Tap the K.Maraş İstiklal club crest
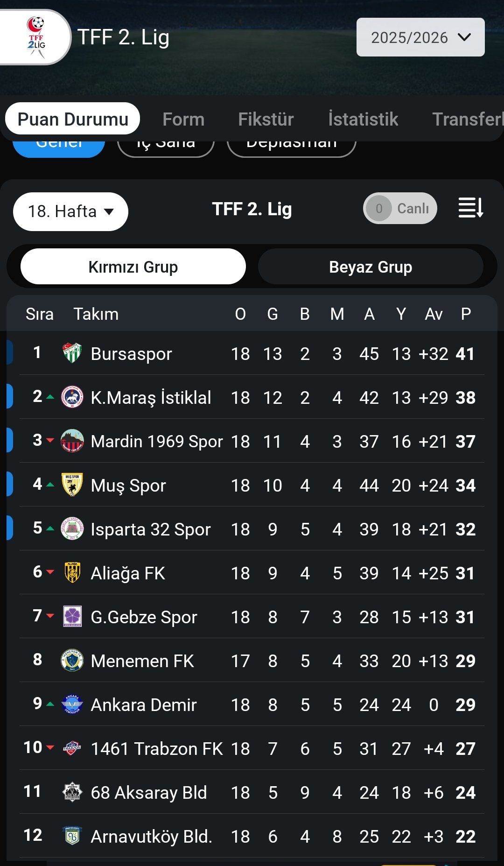The height and width of the screenshot is (866, 504). [72, 397]
